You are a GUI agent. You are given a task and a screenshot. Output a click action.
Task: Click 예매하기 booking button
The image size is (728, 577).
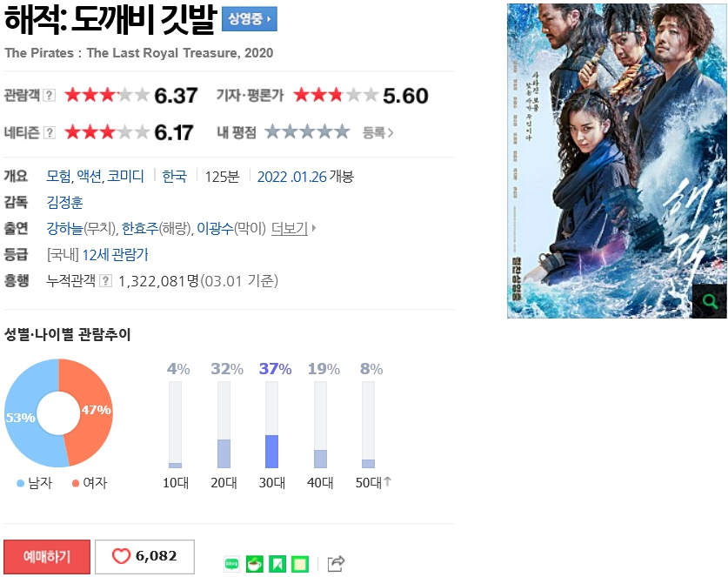(x=47, y=557)
